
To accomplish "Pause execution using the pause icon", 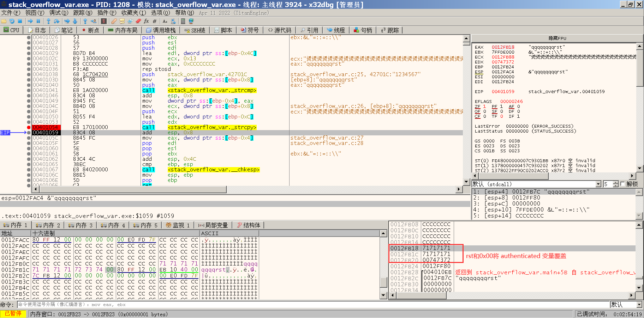I will pyautogui.click(x=38, y=22).
